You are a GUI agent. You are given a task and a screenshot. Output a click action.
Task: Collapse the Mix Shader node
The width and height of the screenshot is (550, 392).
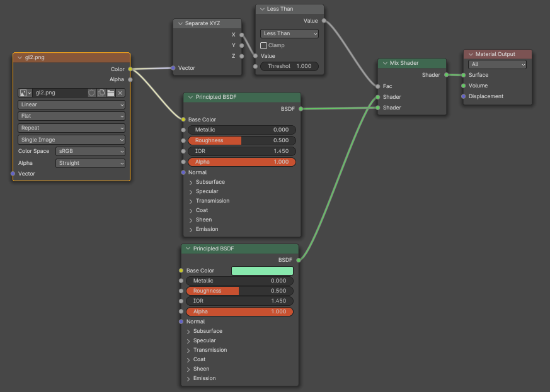[x=385, y=63]
